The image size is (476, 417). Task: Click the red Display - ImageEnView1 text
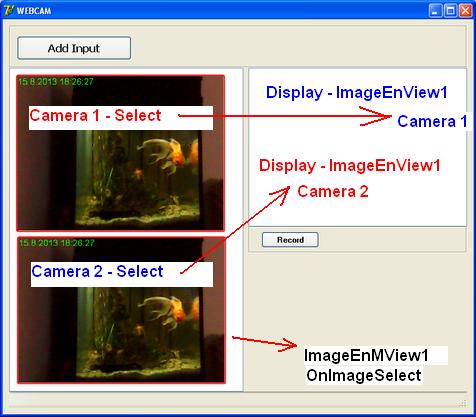pos(350,166)
